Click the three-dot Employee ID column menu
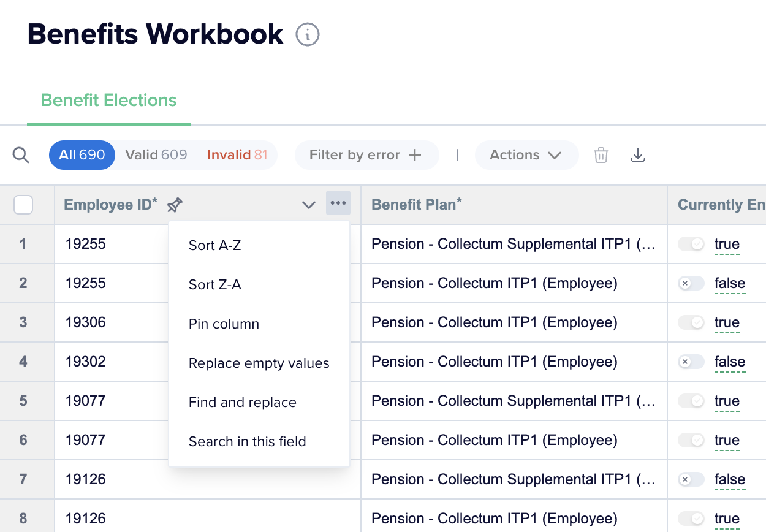766x532 pixels. coord(338,203)
